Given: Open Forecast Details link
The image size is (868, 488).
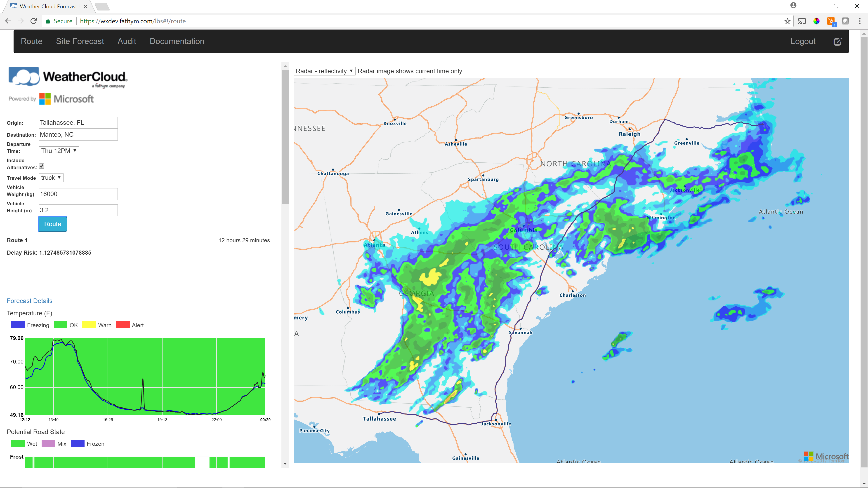Looking at the screenshot, I should [x=30, y=301].
